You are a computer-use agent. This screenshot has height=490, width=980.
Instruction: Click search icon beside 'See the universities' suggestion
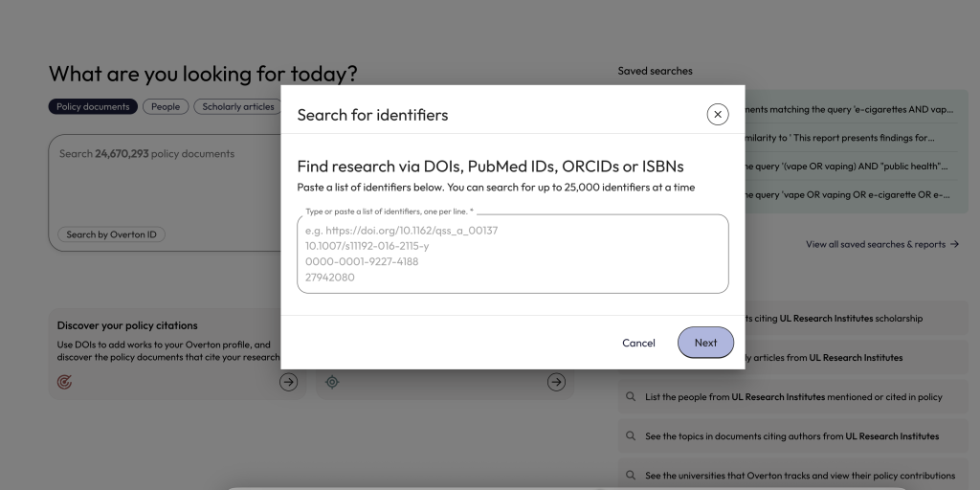tap(631, 476)
